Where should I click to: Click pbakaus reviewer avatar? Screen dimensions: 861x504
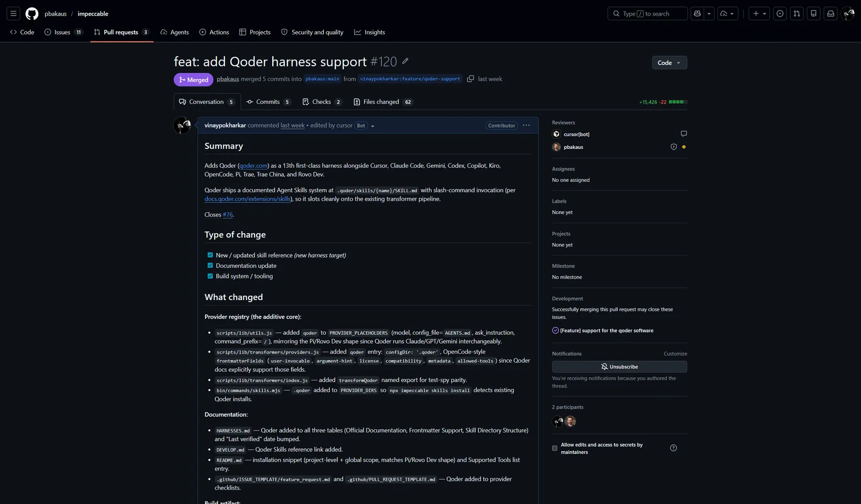[556, 147]
